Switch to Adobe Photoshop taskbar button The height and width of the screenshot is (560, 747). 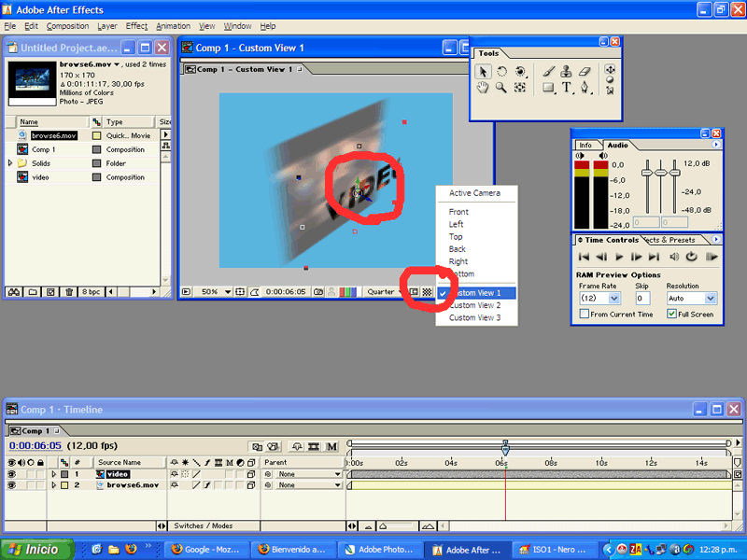point(379,550)
